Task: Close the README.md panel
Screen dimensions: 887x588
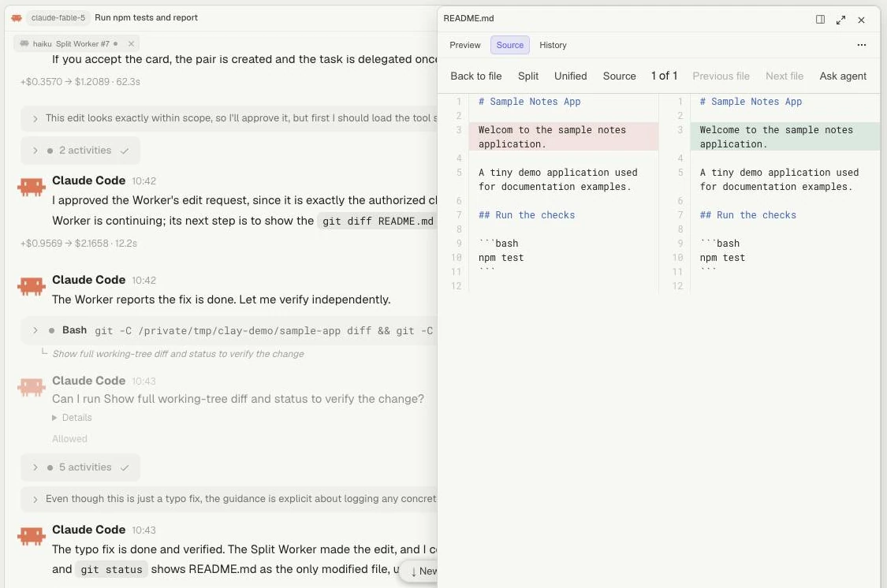Action: click(861, 20)
